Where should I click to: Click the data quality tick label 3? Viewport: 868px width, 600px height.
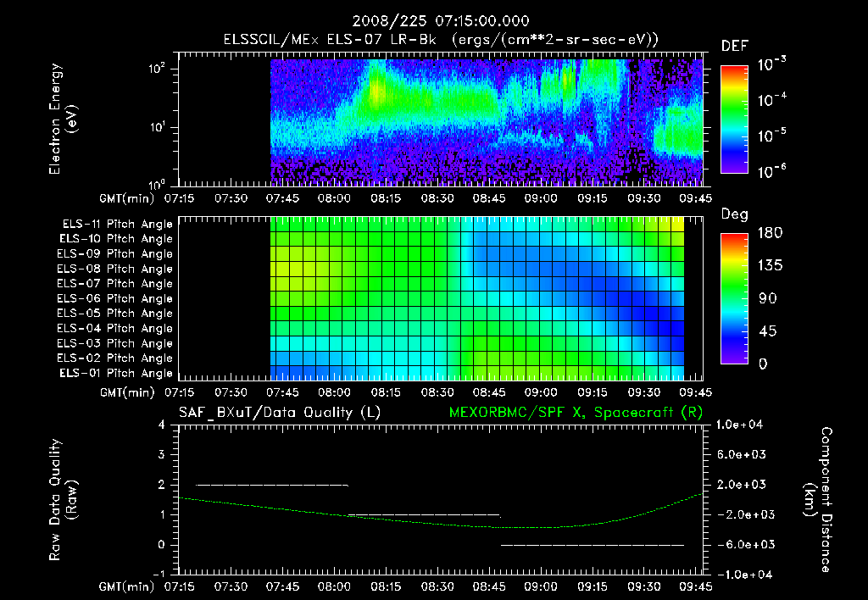coord(162,454)
